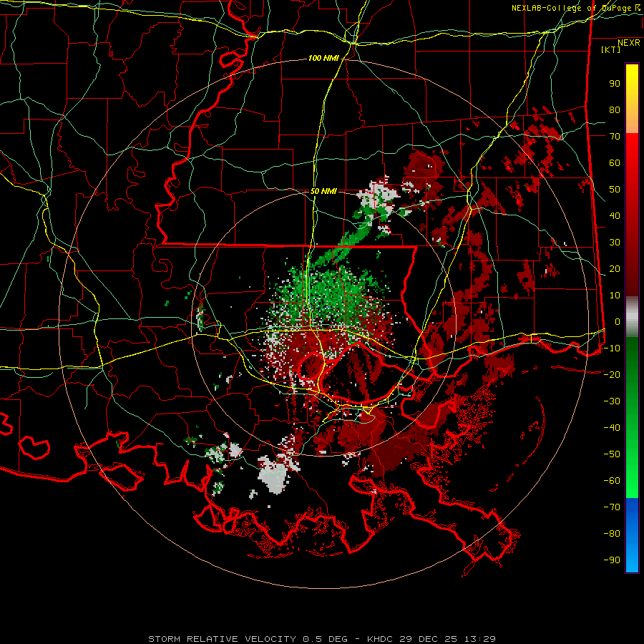
Task: Click the 80 value on the velocity scale
Action: (615, 110)
